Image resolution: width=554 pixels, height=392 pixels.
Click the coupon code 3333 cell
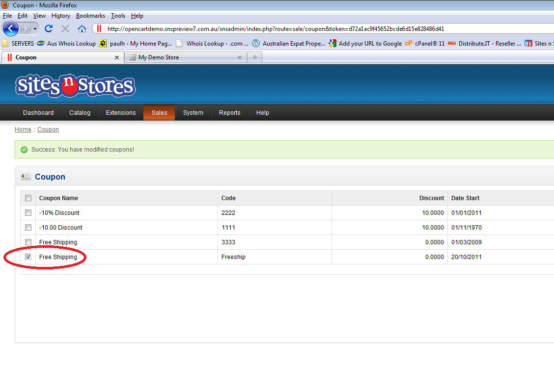point(275,242)
